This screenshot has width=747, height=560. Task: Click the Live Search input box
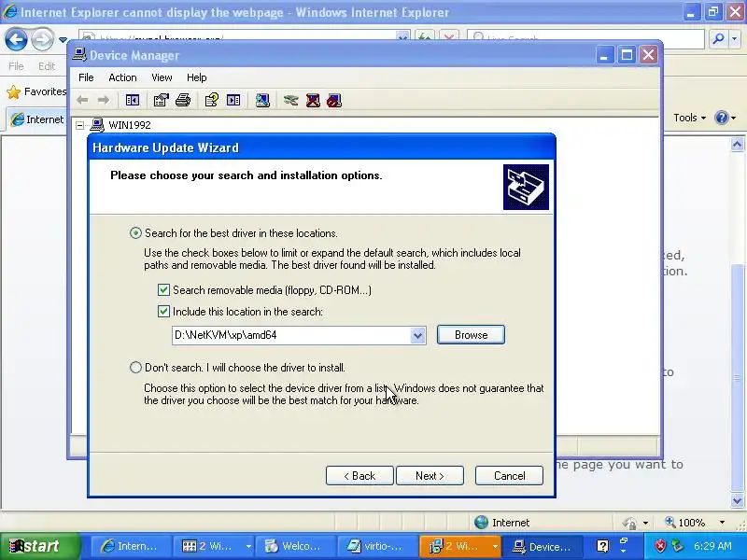585,39
